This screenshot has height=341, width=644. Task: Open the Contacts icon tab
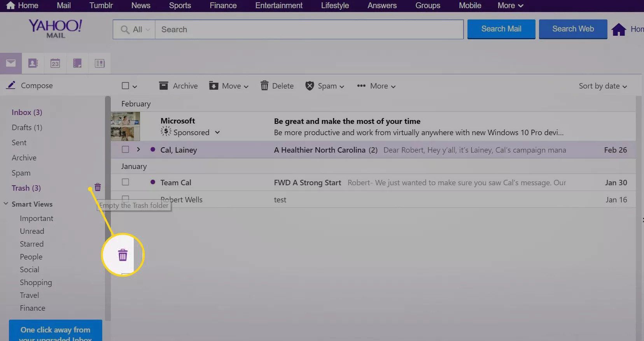[x=33, y=63]
